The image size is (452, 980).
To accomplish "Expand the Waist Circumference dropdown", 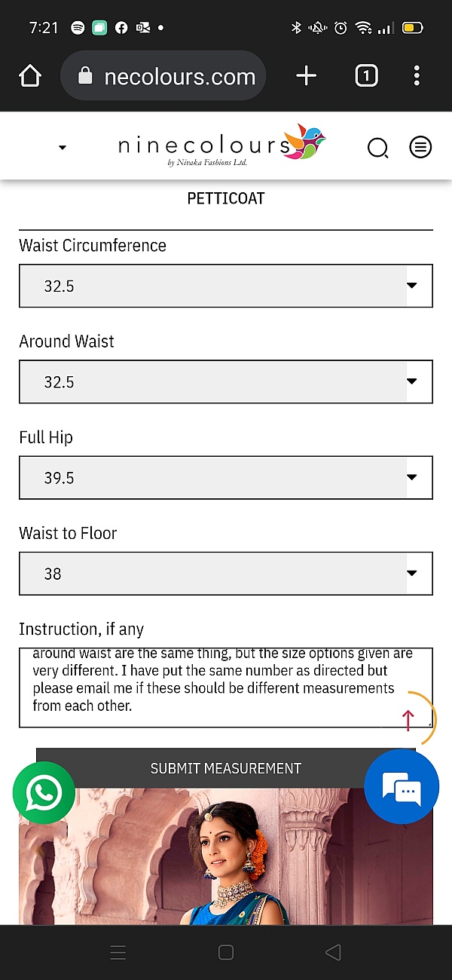I will pos(226,286).
